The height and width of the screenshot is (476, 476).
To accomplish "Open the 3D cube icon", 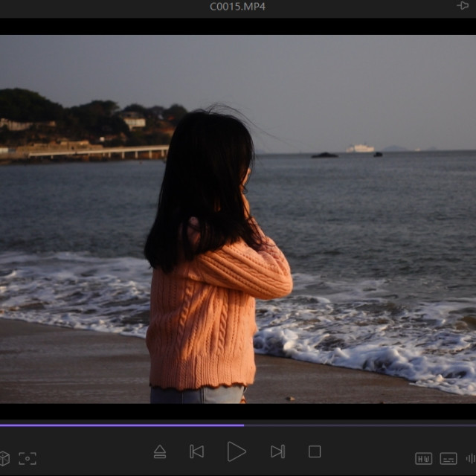I will 4,458.
